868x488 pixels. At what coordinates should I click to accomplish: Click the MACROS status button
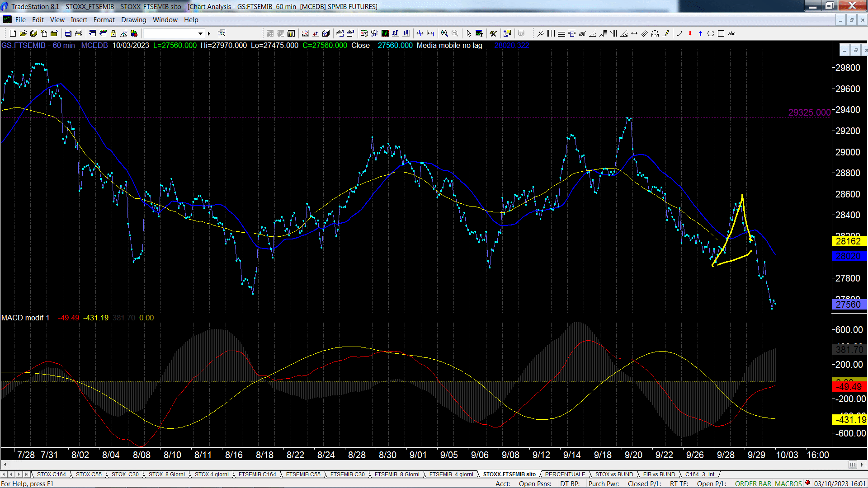tap(788, 483)
